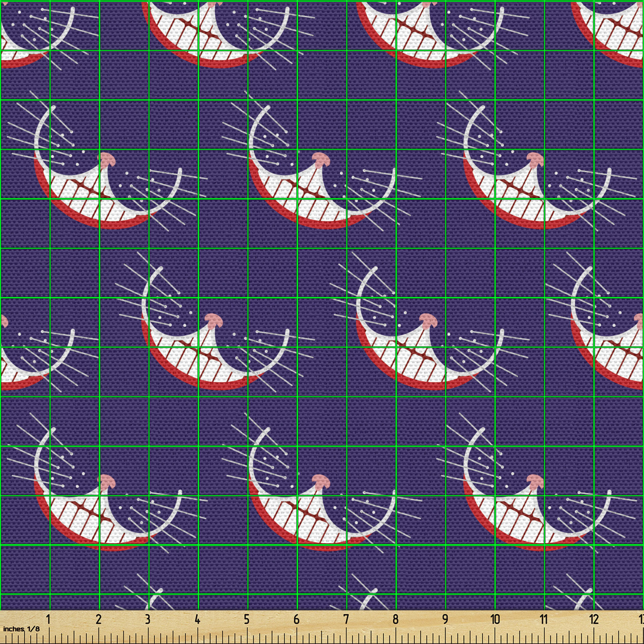Click the number "7" on the ruler
Viewport: 644px width, 644px height.
point(346,619)
